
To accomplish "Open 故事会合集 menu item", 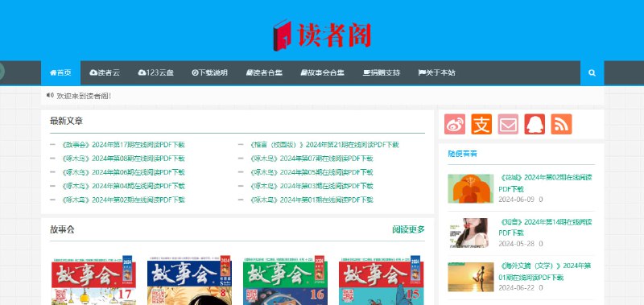I will [323, 73].
